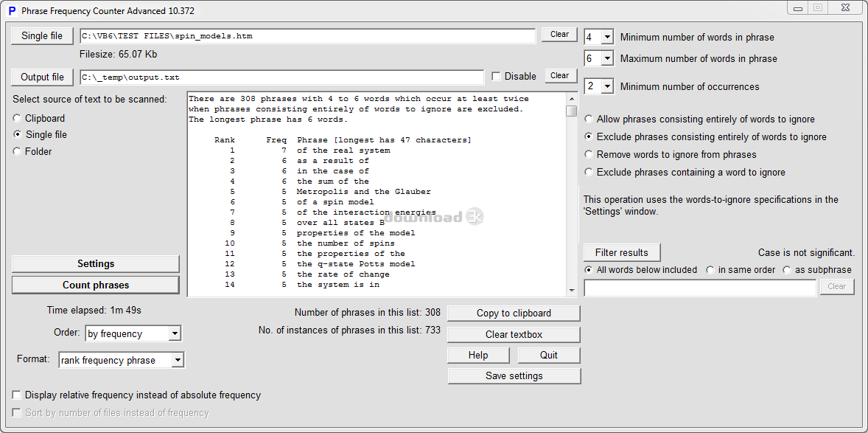
Task: Select Folder as text source
Action: [x=17, y=151]
